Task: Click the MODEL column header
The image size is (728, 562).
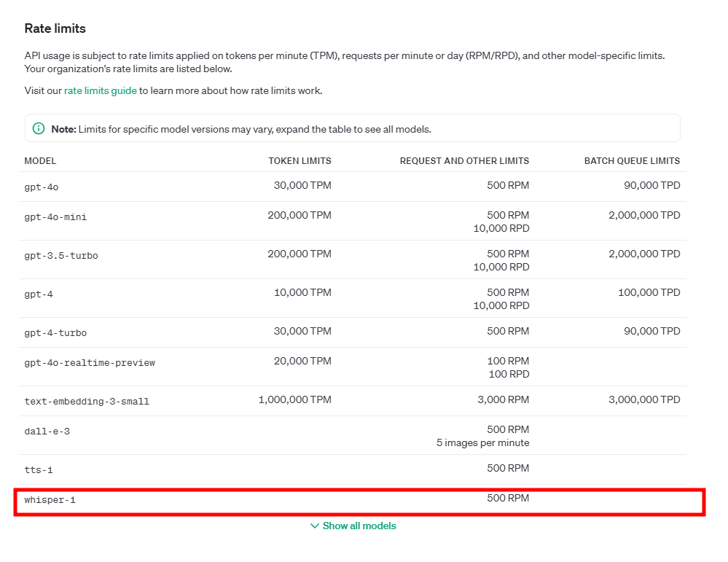Action: 40,160
